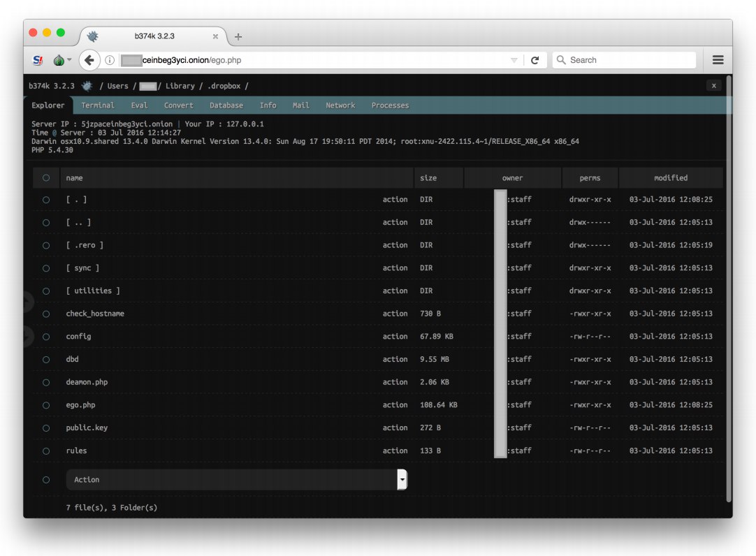Open the [ .rero ] directory

85,245
